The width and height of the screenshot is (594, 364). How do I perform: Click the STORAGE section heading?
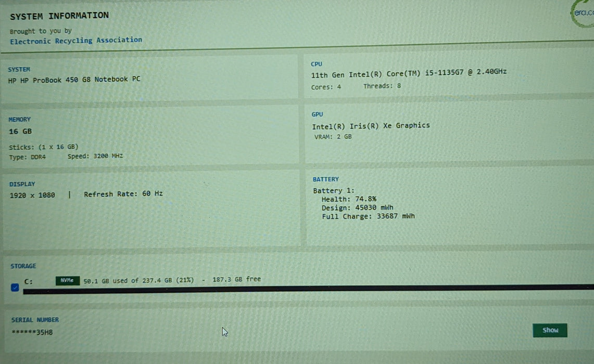tap(23, 266)
